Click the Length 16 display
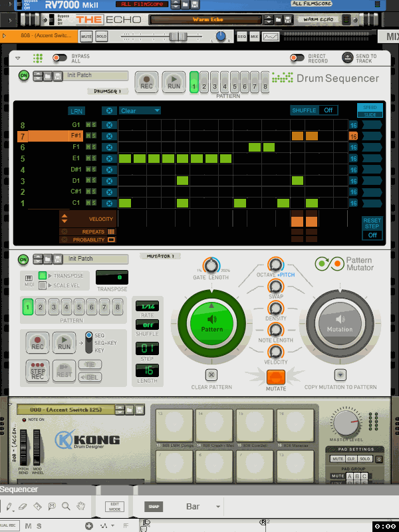 tap(147, 370)
